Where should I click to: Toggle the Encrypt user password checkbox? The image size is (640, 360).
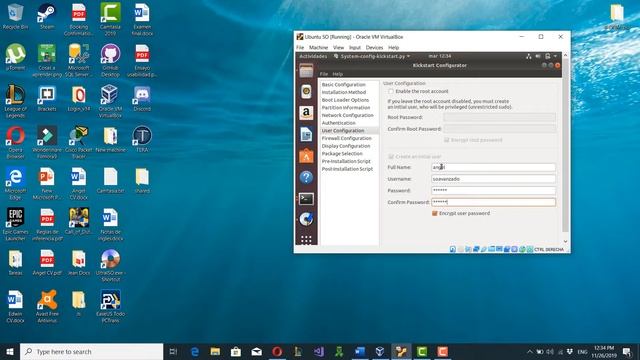point(435,213)
